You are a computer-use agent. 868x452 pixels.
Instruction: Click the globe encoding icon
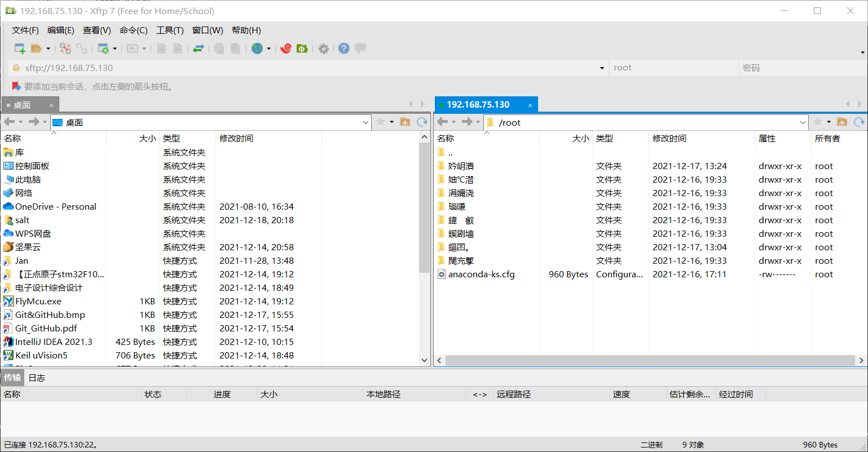pos(257,48)
